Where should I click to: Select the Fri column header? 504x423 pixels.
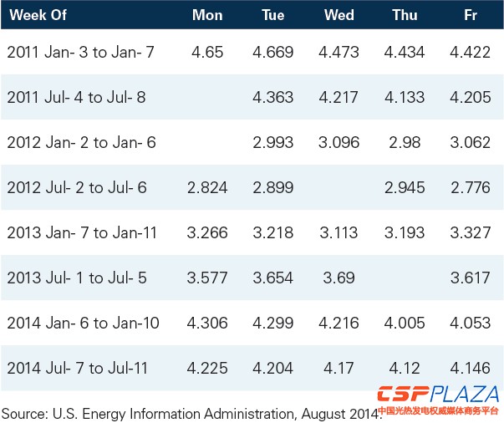470,14
